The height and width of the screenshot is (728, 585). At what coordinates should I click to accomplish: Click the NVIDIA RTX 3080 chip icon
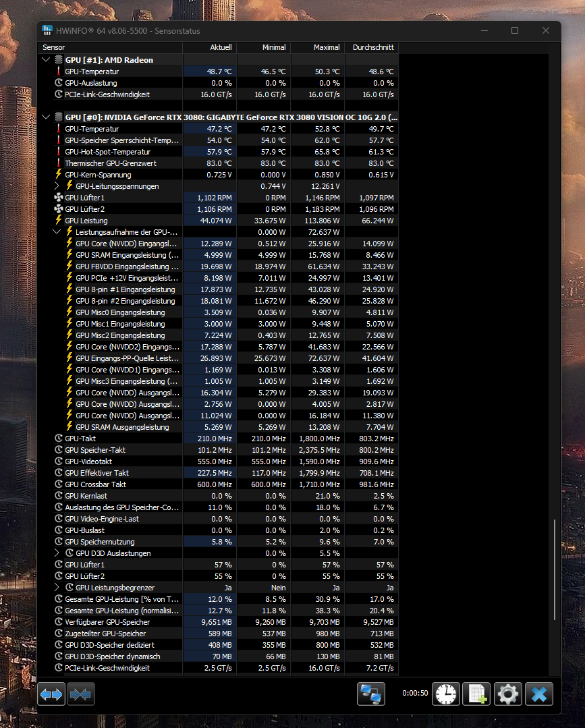[59, 117]
